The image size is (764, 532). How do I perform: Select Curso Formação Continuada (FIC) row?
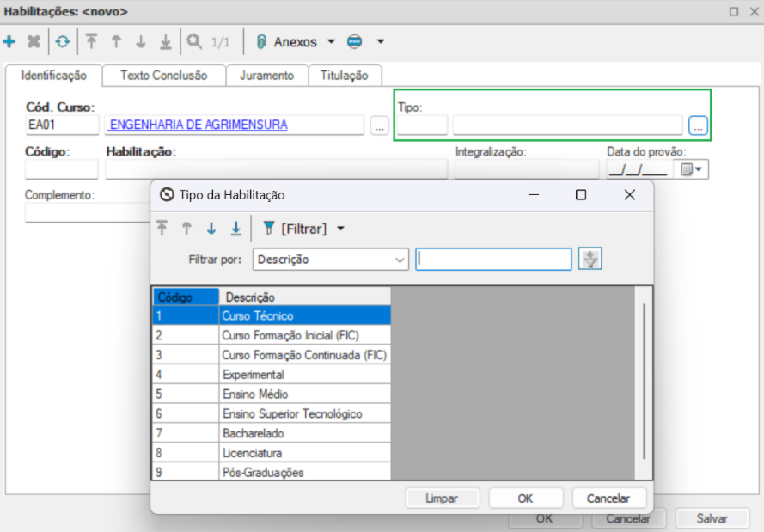(x=272, y=355)
